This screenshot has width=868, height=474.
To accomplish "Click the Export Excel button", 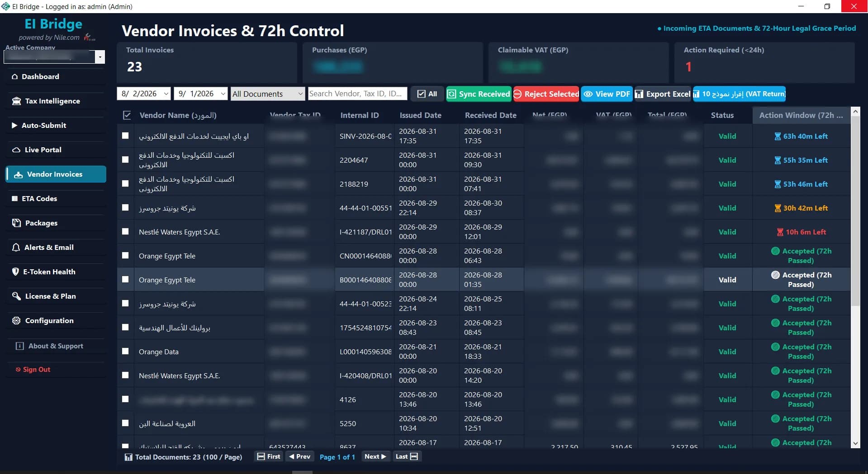I will (663, 94).
